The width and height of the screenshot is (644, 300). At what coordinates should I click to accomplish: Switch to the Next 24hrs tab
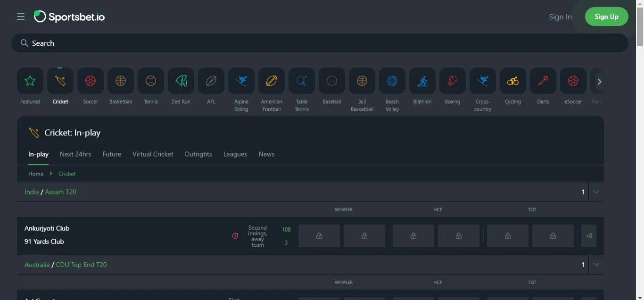[75, 154]
